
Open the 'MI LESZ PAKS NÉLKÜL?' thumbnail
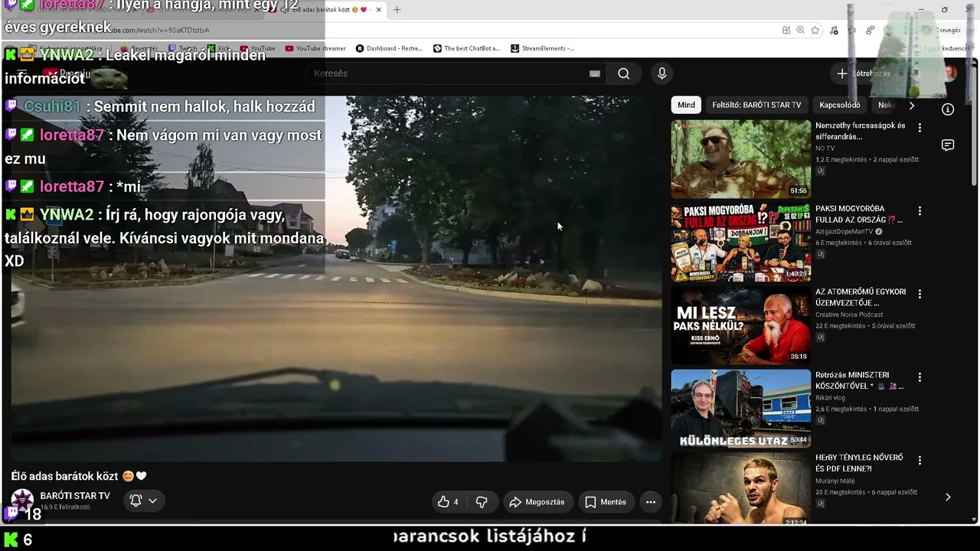(740, 325)
